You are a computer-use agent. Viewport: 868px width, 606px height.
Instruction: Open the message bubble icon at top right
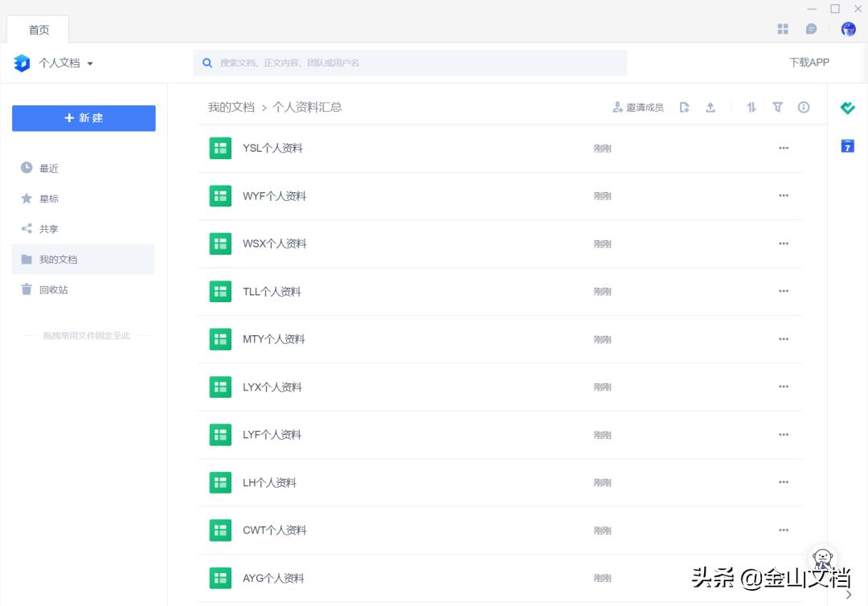click(811, 28)
